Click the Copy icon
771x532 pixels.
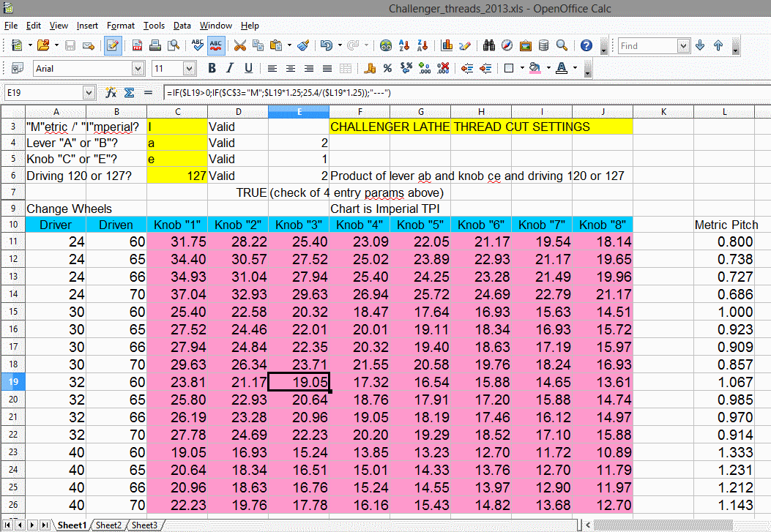point(258,45)
